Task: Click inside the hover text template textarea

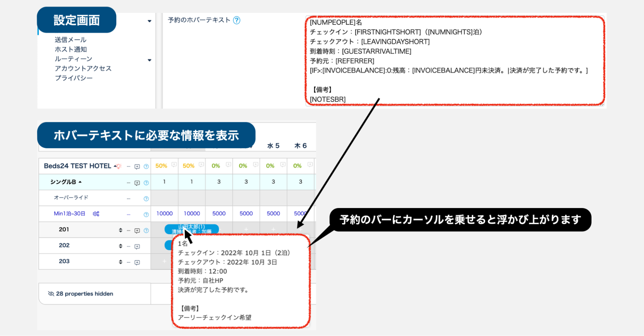Action: [454, 61]
